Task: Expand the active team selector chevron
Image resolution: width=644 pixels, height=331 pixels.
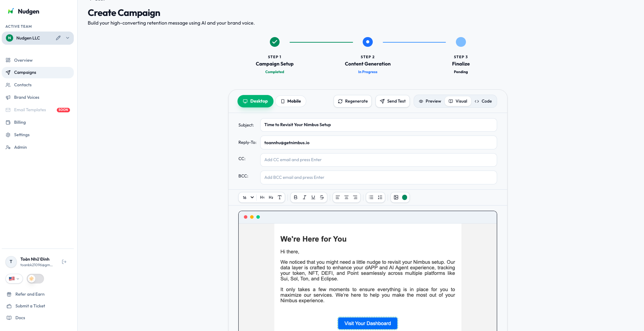Action: click(68, 38)
